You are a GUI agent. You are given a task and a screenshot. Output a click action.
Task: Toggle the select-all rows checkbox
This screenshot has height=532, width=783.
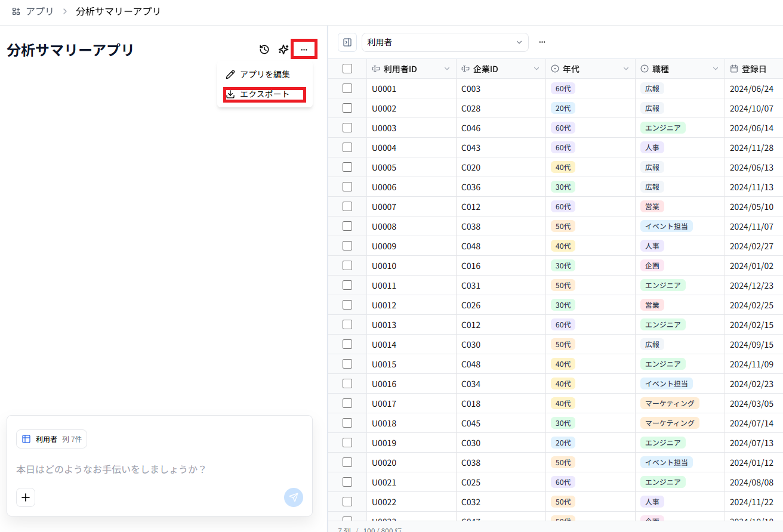click(347, 69)
